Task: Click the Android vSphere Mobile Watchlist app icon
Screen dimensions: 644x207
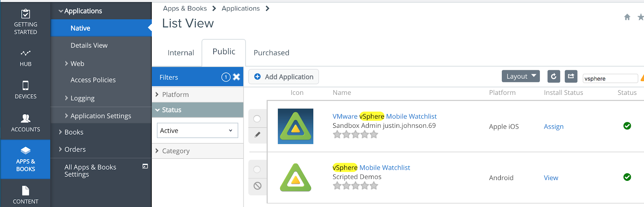Action: (295, 177)
